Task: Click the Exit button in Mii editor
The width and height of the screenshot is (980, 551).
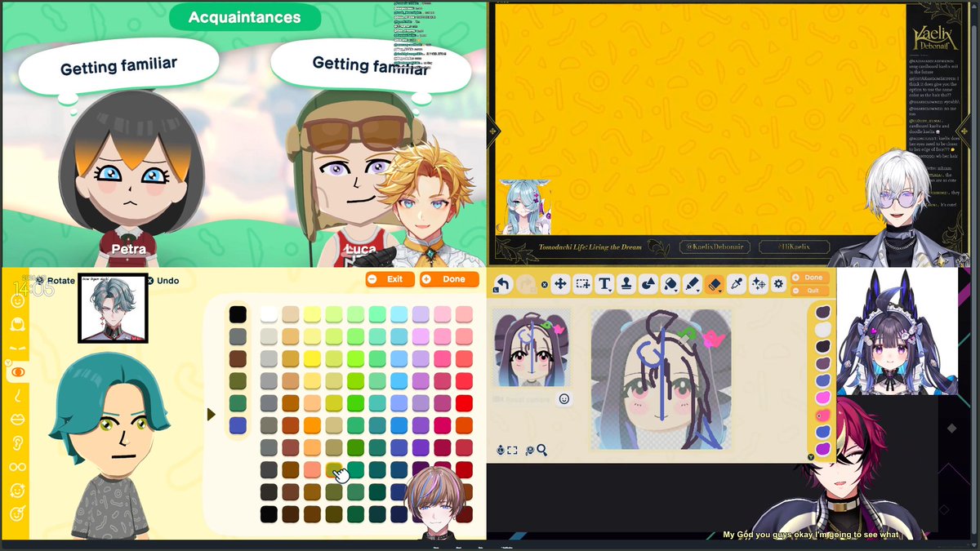Action: click(x=390, y=279)
